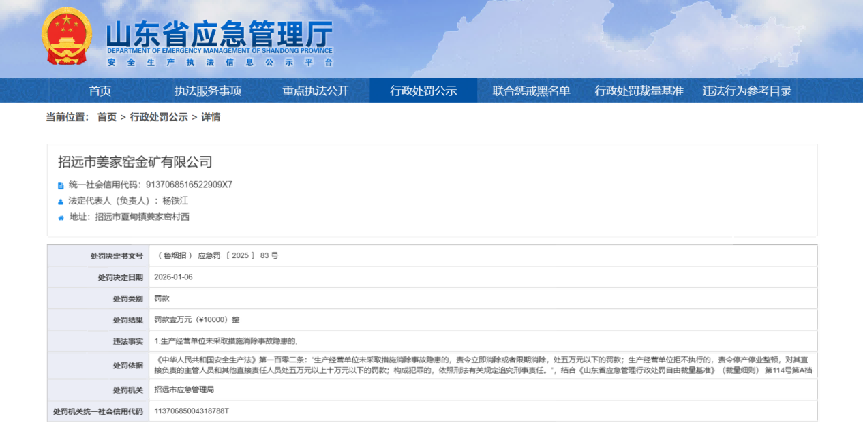Click the company name 招远市姜家窑金矿有限公司

pyautogui.click(x=135, y=161)
